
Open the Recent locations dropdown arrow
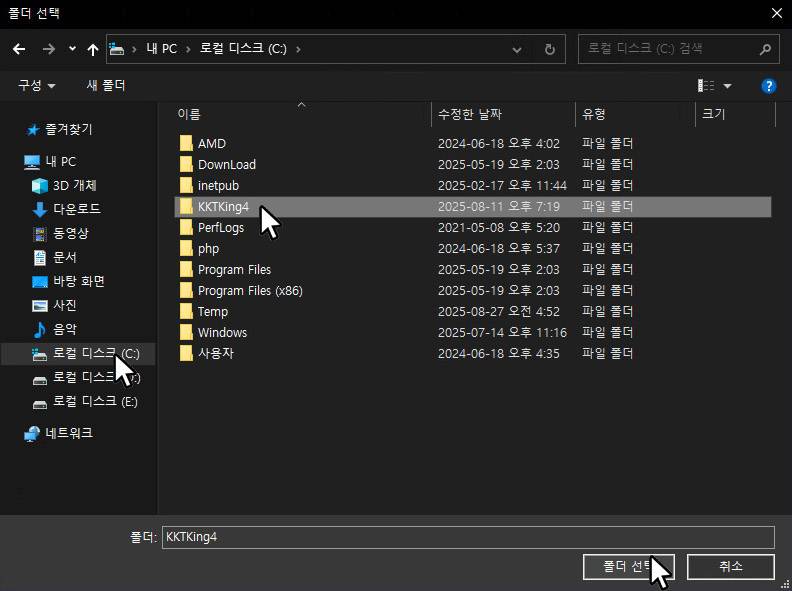tap(72, 49)
